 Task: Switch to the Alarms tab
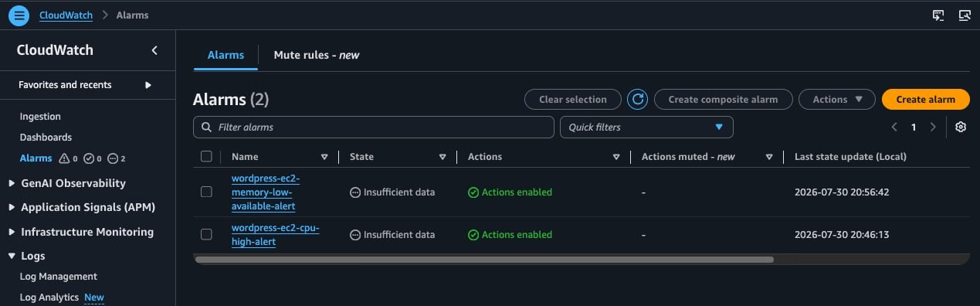pos(226,55)
